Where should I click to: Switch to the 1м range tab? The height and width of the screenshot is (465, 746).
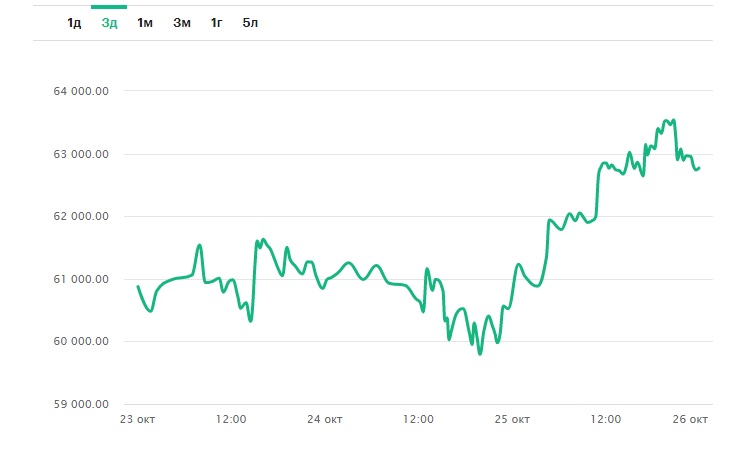(145, 23)
